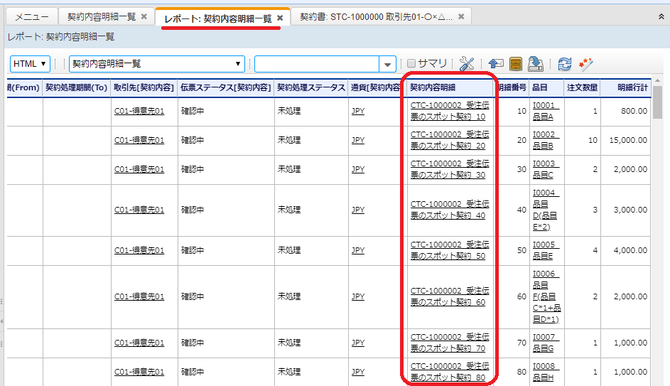Click the download to disk icon
This screenshot has height=386, width=670.
pos(535,64)
